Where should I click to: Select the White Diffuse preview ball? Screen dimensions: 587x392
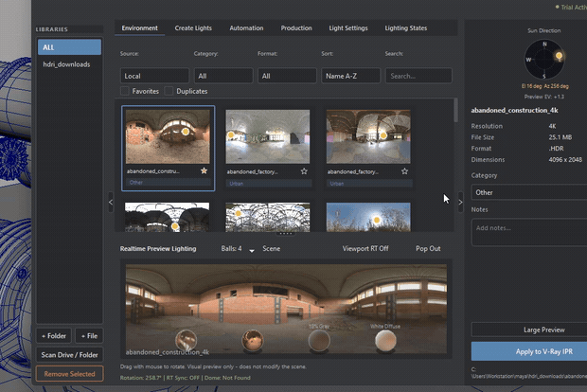385,340
